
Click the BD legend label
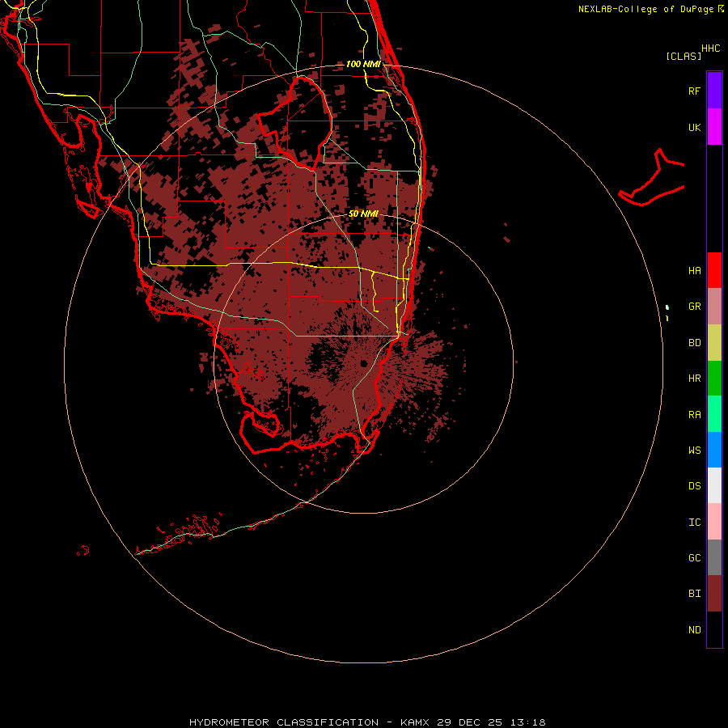point(694,343)
